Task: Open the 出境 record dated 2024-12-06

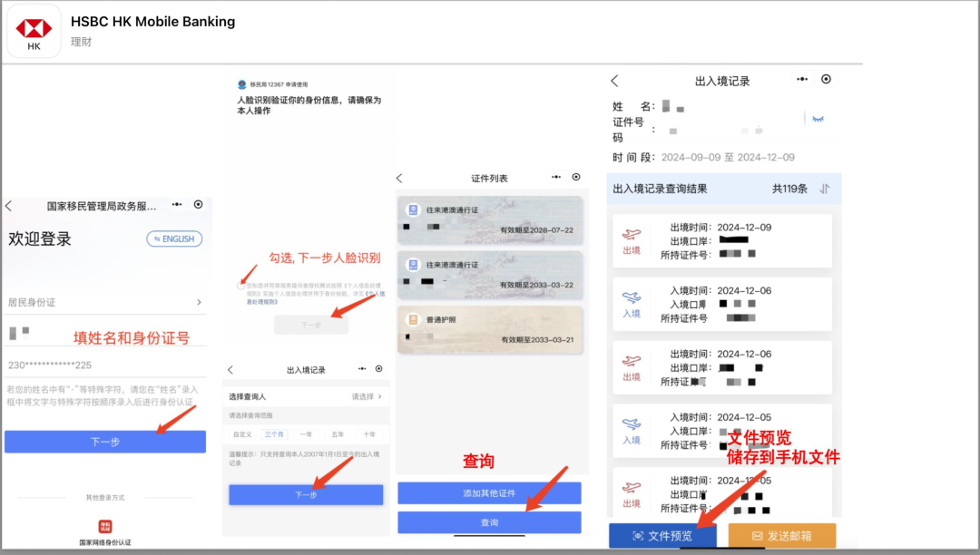Action: tap(722, 367)
